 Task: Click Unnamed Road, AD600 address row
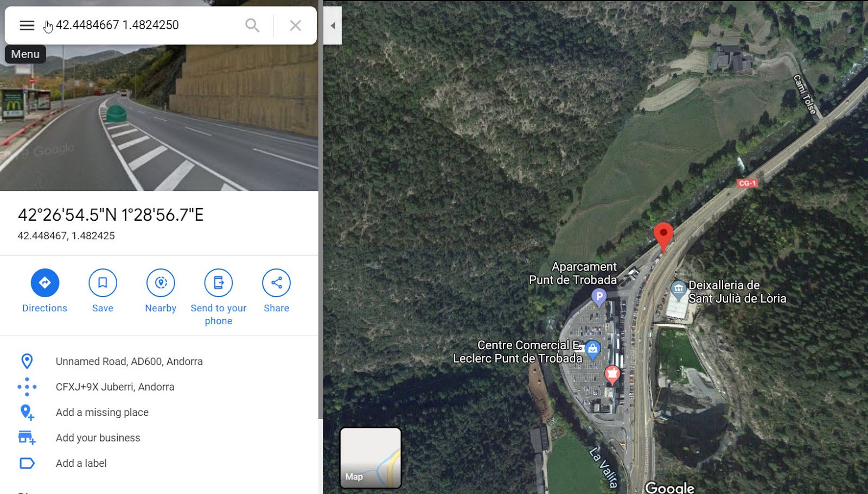tap(159, 361)
